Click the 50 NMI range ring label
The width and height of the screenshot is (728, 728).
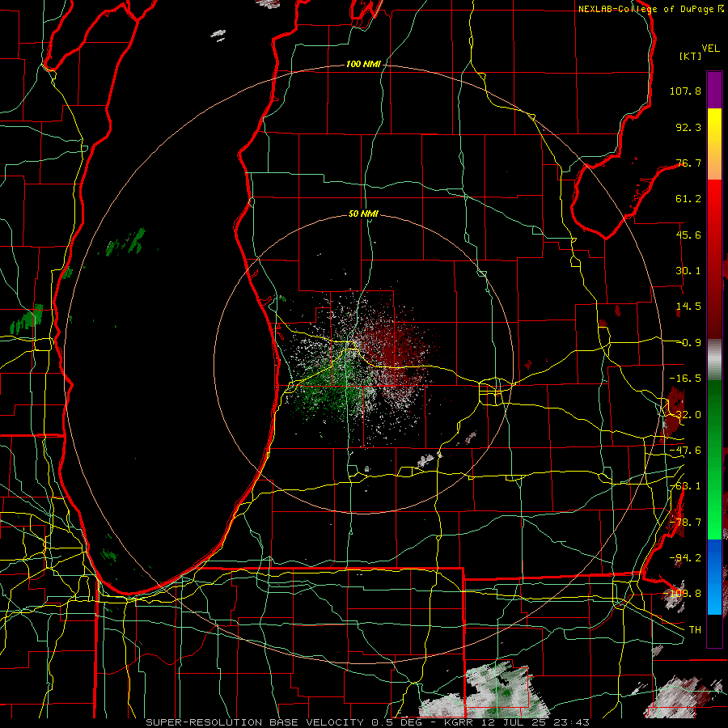(363, 214)
